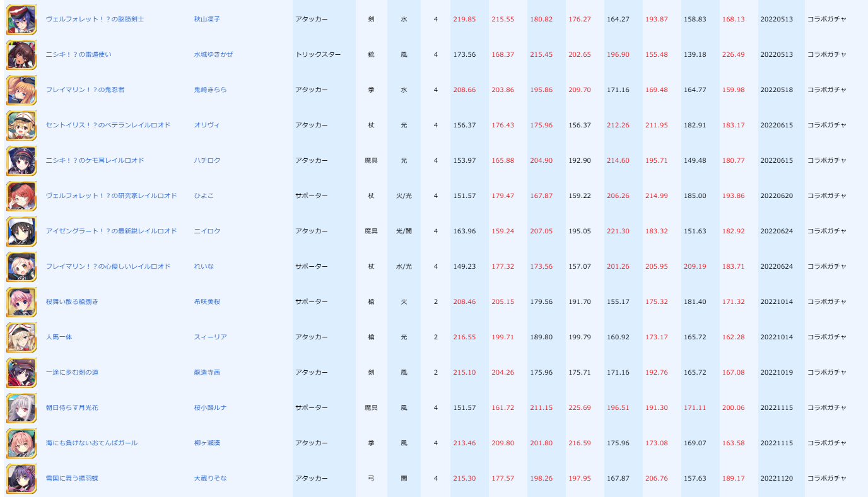This screenshot has height=497, width=868.
Task: Open the 人馬一体 title link
Action: (59, 337)
